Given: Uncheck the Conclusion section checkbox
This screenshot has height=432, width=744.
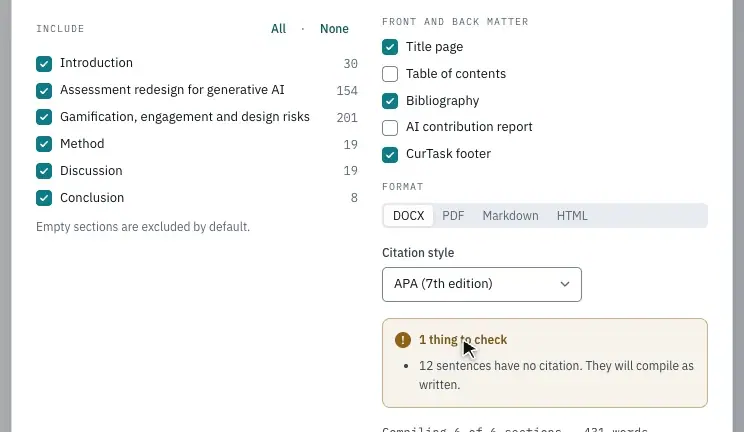Looking at the screenshot, I should (x=44, y=198).
